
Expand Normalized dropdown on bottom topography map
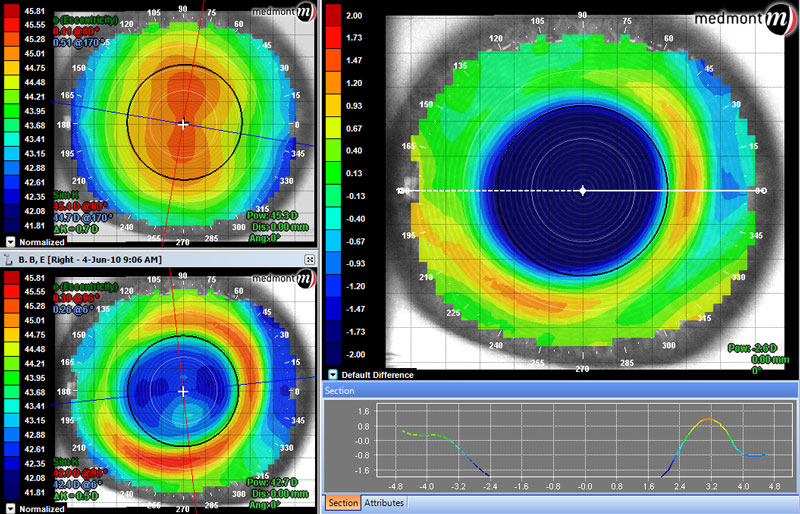click(x=10, y=508)
